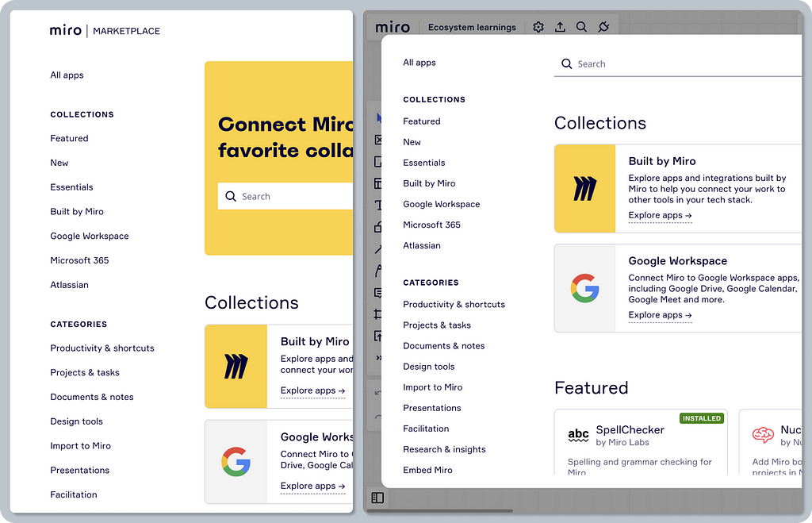Click Explore apps under Google Workspace in modal
The width and height of the screenshot is (812, 523).
(x=660, y=315)
